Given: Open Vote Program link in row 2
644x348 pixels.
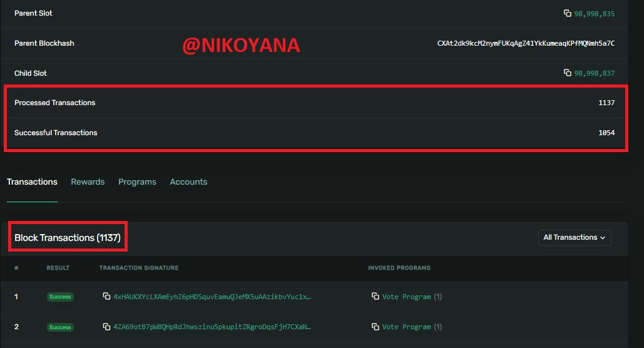Looking at the screenshot, I should [406, 327].
